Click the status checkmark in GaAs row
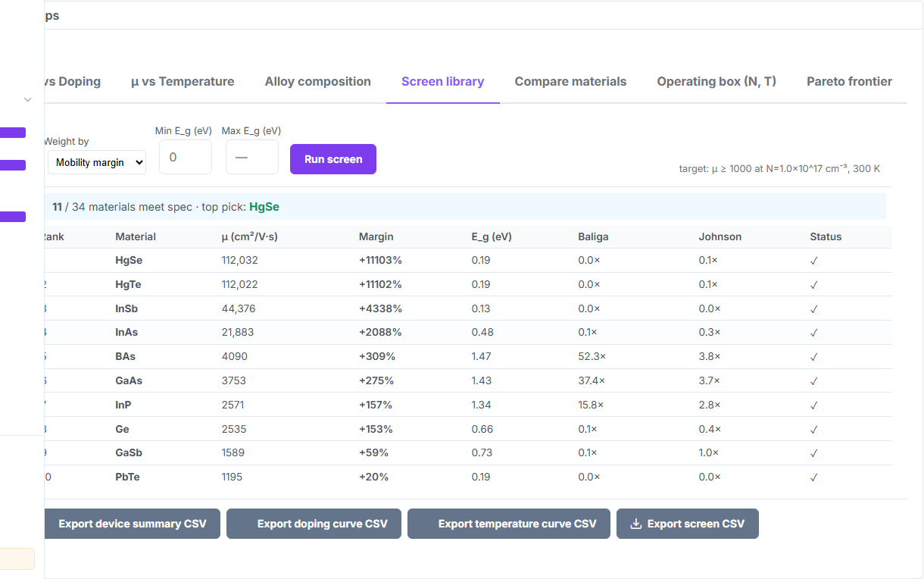Viewport: 924px width, 579px height. coord(814,380)
